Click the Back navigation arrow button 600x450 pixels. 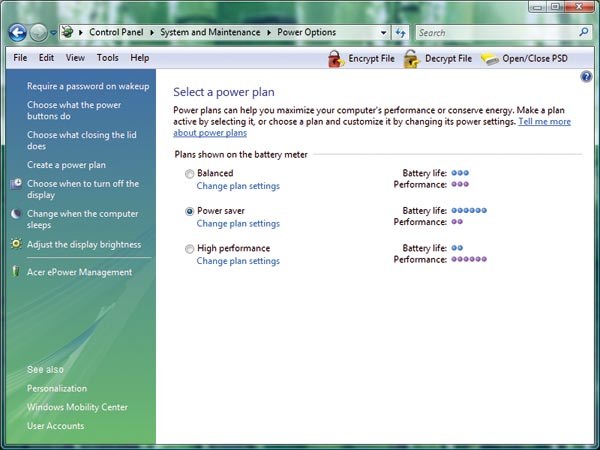[17, 33]
